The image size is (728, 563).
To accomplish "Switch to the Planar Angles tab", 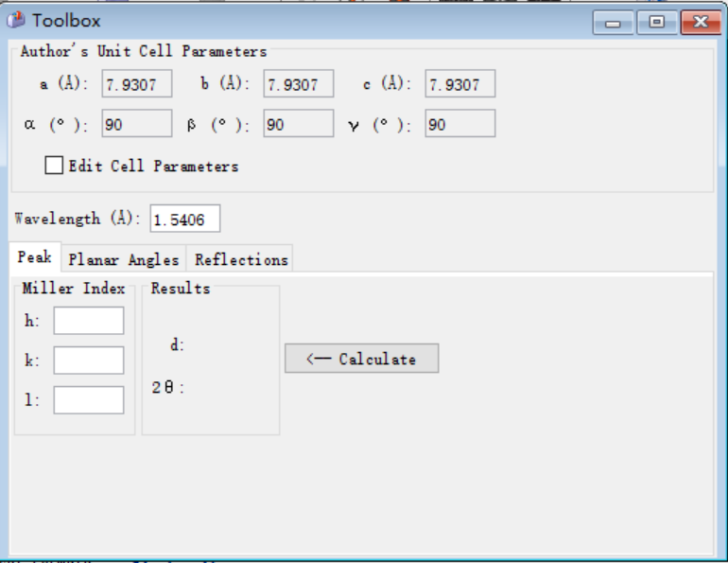I will tap(124, 259).
